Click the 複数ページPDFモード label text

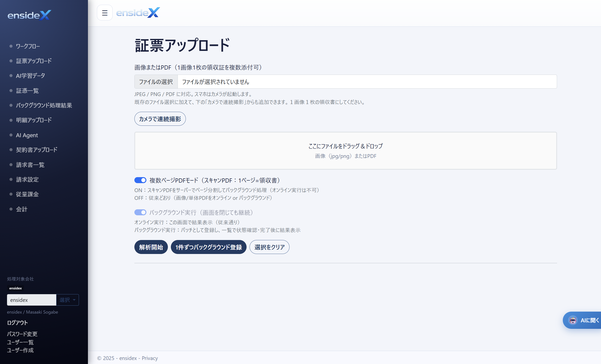click(x=215, y=180)
